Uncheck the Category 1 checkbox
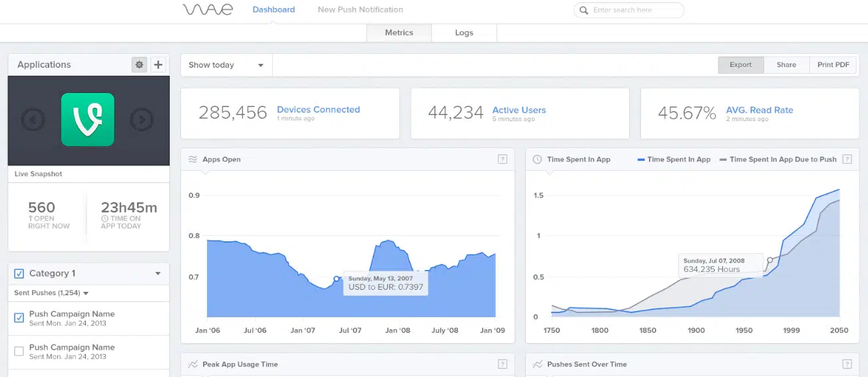 19,273
